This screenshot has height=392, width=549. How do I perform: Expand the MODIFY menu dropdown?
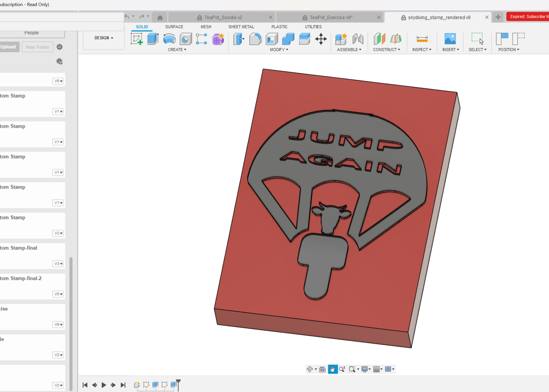tap(279, 49)
